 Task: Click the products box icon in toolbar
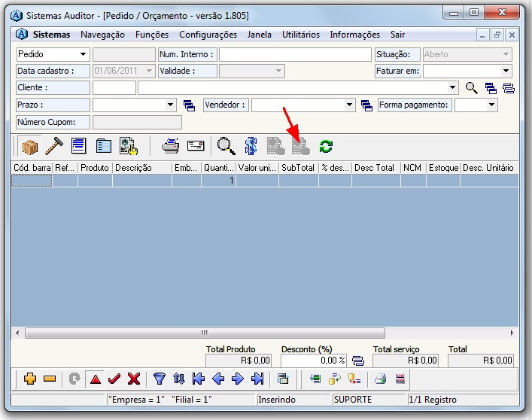tap(30, 146)
